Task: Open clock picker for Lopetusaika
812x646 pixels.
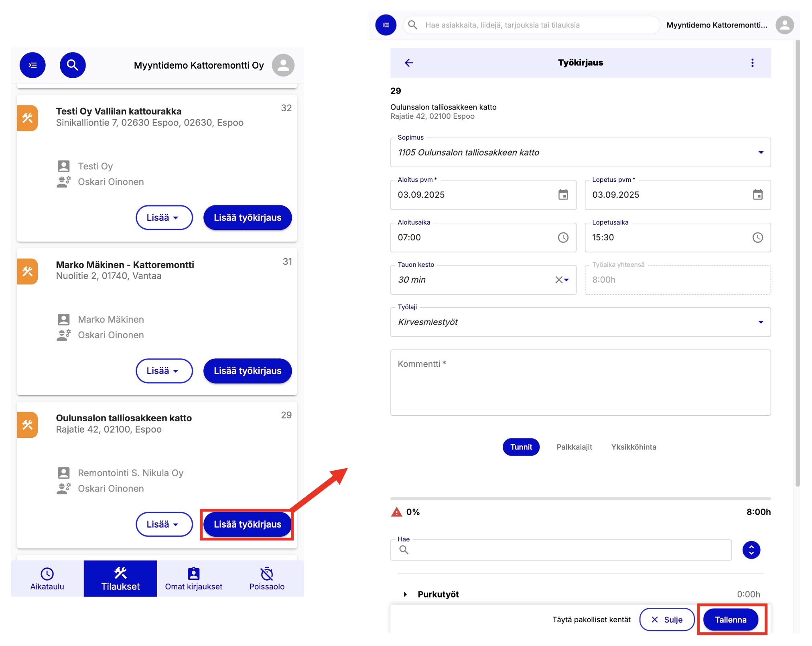Action: pos(757,238)
